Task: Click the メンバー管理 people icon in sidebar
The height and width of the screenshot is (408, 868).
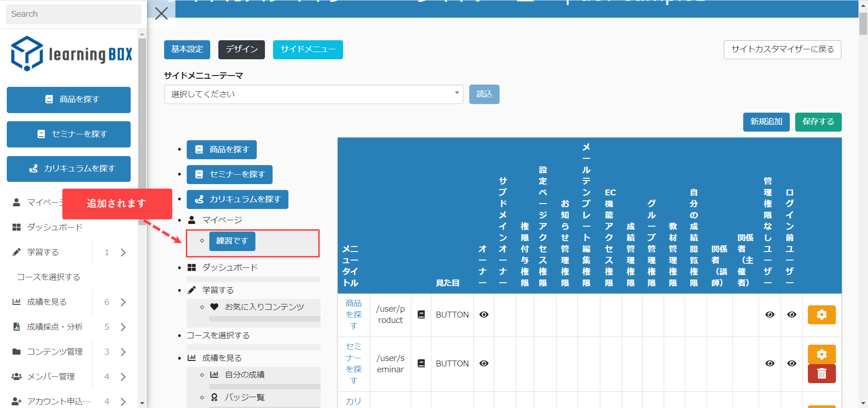Action: pos(17,376)
